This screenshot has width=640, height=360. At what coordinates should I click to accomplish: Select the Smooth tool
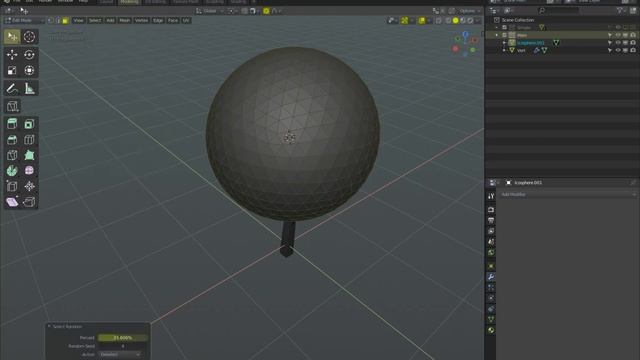click(x=29, y=171)
